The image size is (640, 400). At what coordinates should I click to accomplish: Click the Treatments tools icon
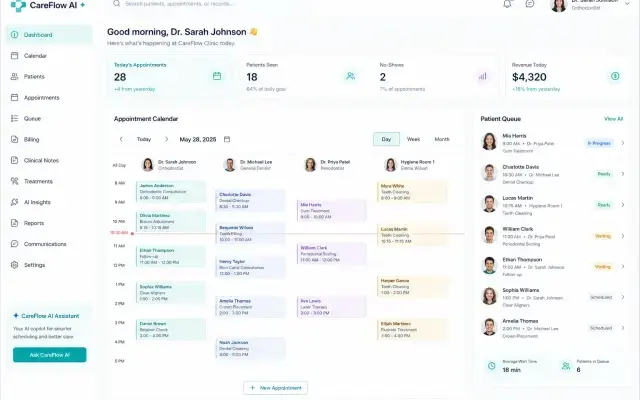[14, 181]
